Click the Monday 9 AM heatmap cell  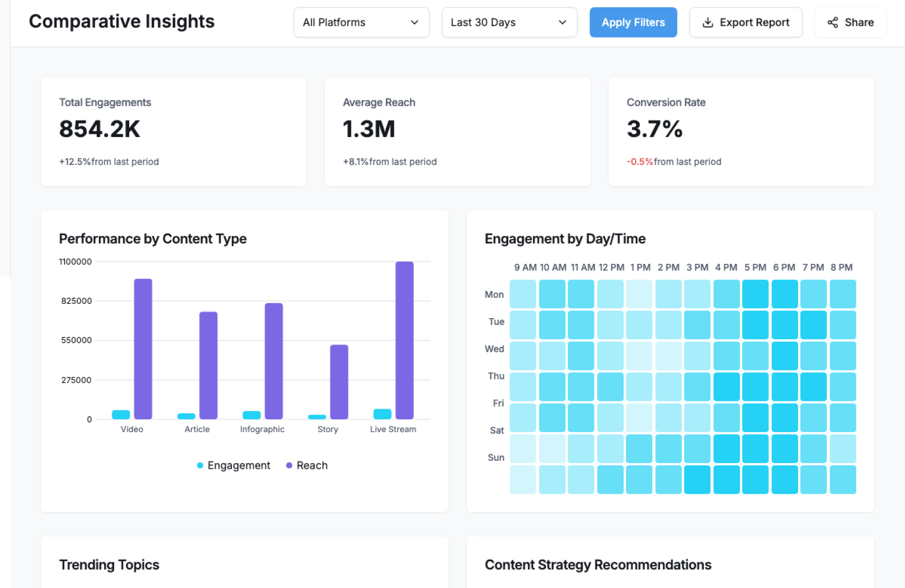tap(523, 294)
